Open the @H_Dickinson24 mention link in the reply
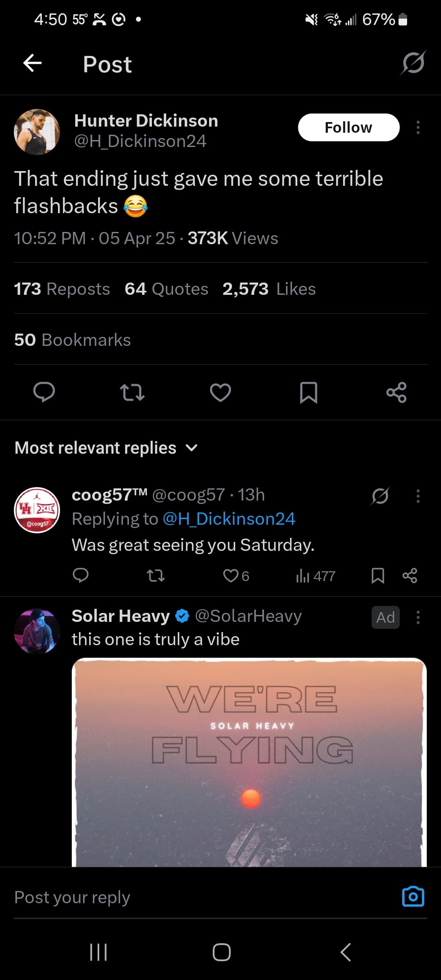Screen dimensions: 441x980 [229, 519]
